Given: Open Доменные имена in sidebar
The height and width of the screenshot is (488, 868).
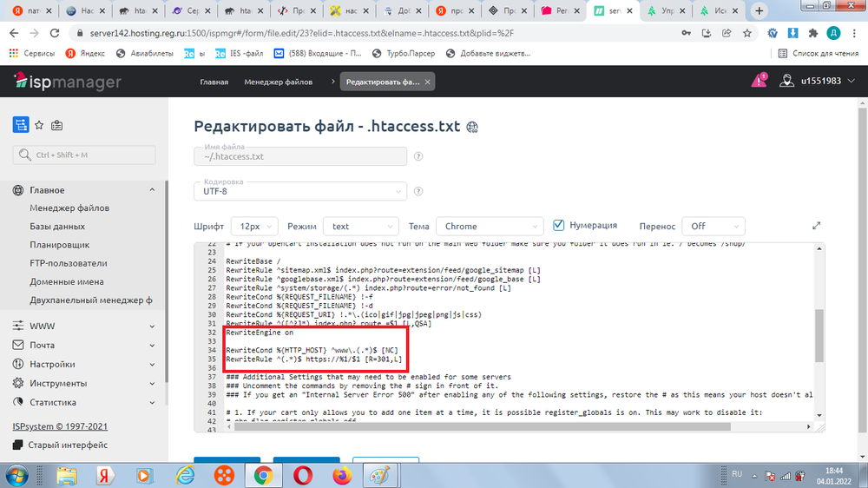Looking at the screenshot, I should pyautogui.click(x=67, y=281).
